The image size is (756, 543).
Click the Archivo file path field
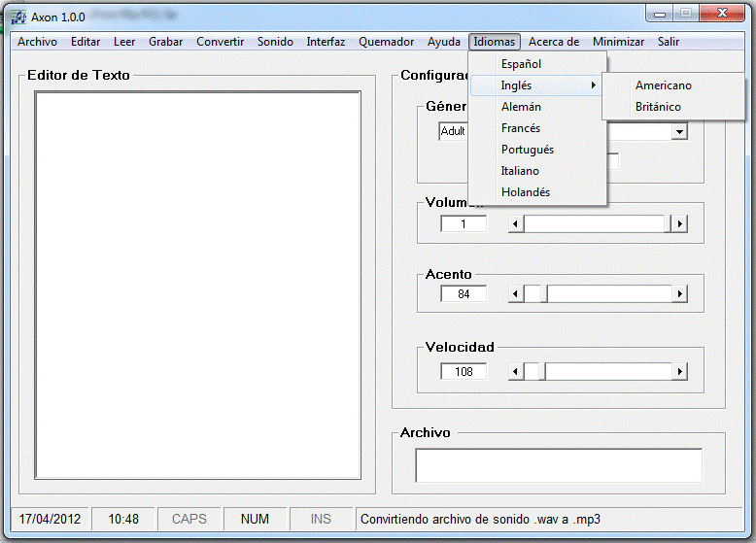558,465
